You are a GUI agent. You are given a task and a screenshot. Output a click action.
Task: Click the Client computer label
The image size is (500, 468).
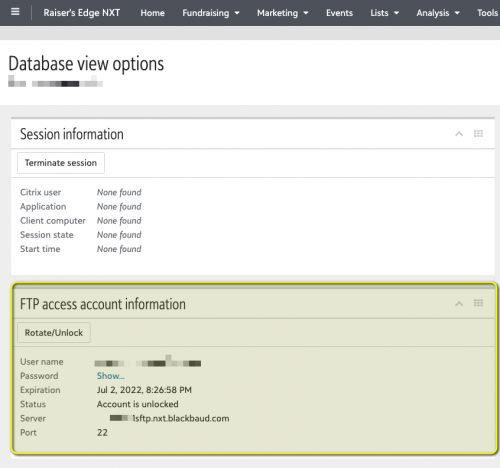53,221
